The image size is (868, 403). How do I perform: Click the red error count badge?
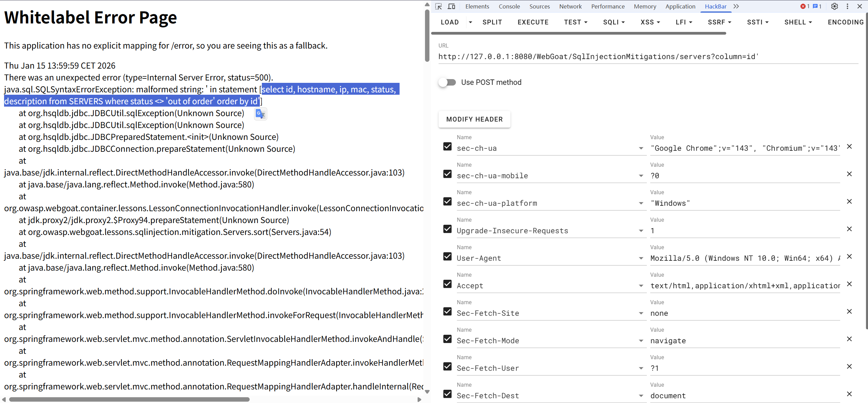pyautogui.click(x=805, y=6)
